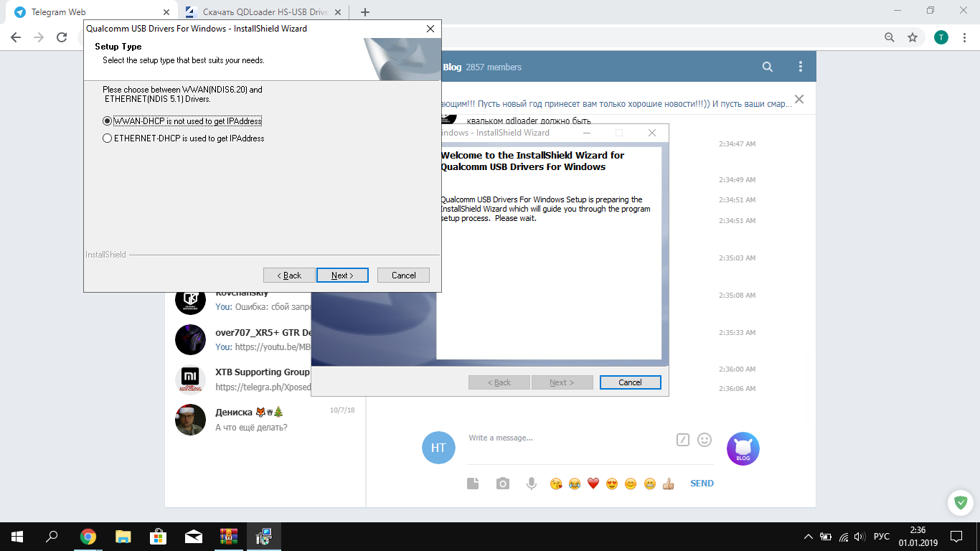
Task: Insert red heart emoji
Action: click(593, 484)
